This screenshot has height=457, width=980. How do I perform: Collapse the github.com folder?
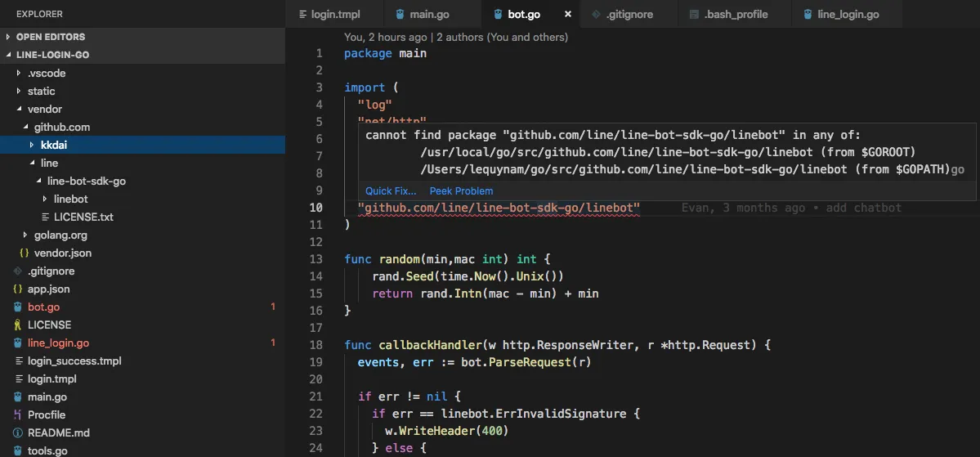pos(25,128)
